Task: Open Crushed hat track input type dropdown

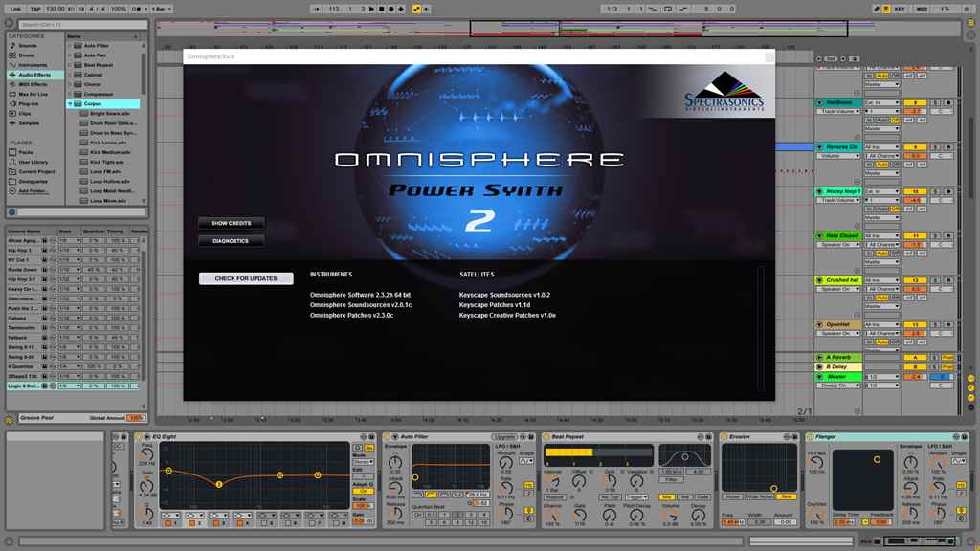Action: [881, 280]
